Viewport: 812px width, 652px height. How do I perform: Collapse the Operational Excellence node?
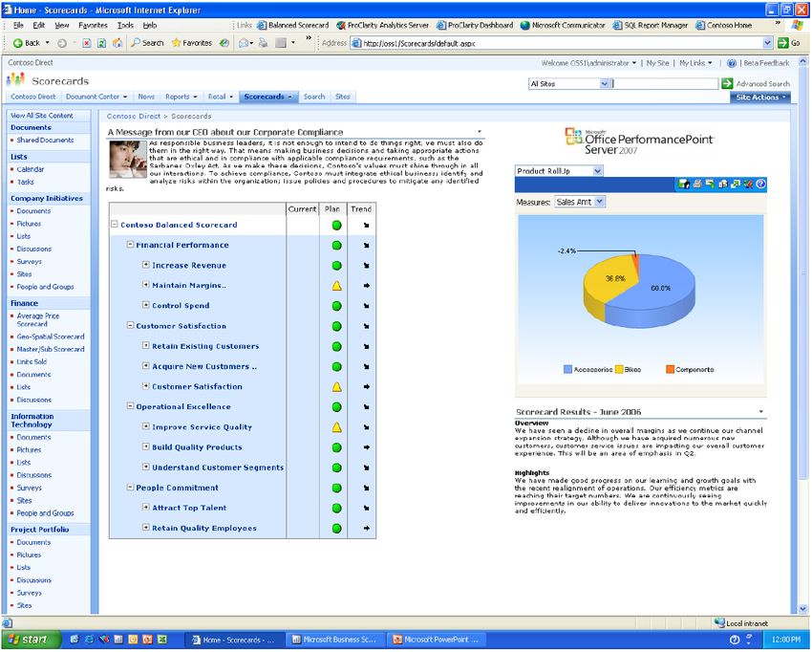(130, 405)
